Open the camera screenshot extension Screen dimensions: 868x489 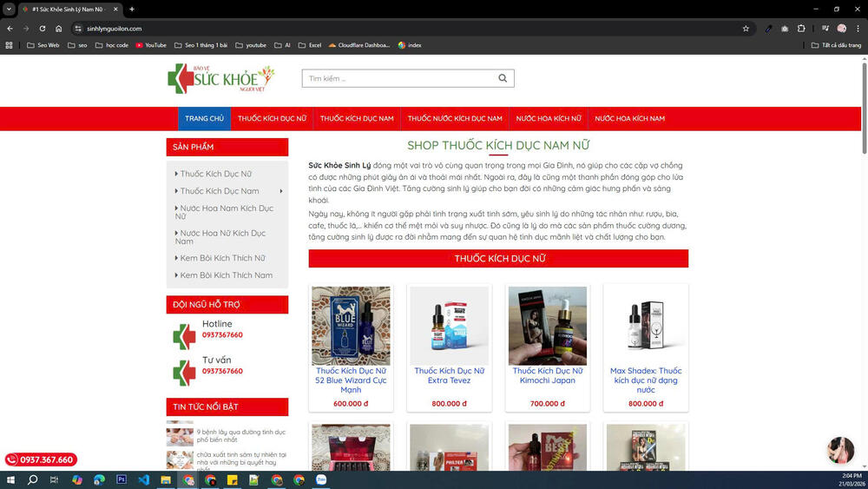click(x=785, y=29)
